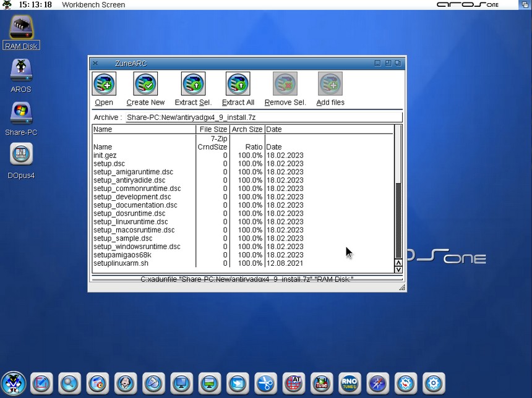Viewport: 532px width, 398px height.
Task: Select the RAM Disk desktop icon
Action: coord(22,28)
